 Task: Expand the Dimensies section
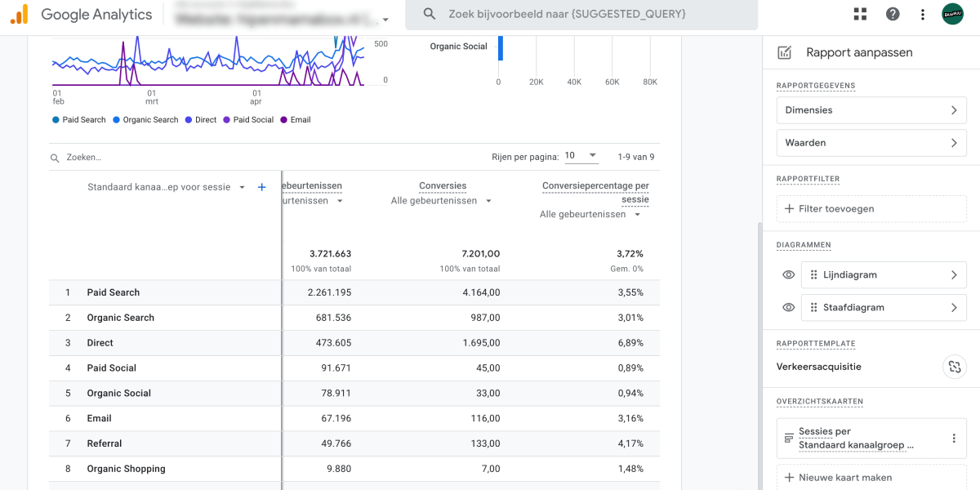tap(871, 110)
